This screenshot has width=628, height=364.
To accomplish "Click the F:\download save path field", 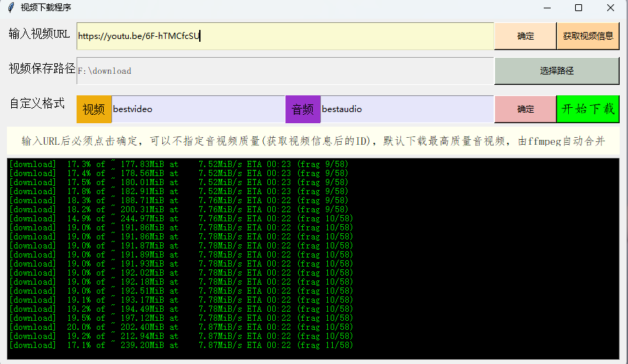I will (285, 71).
